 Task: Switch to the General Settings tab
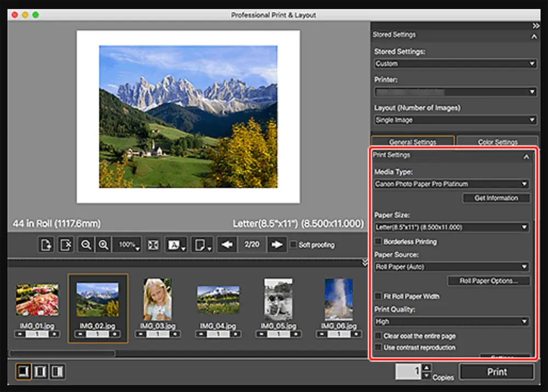click(x=413, y=141)
